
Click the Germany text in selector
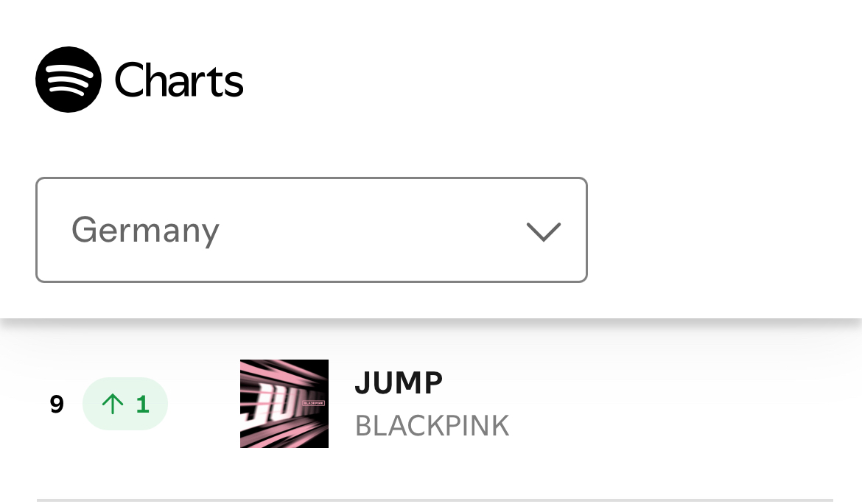[145, 230]
